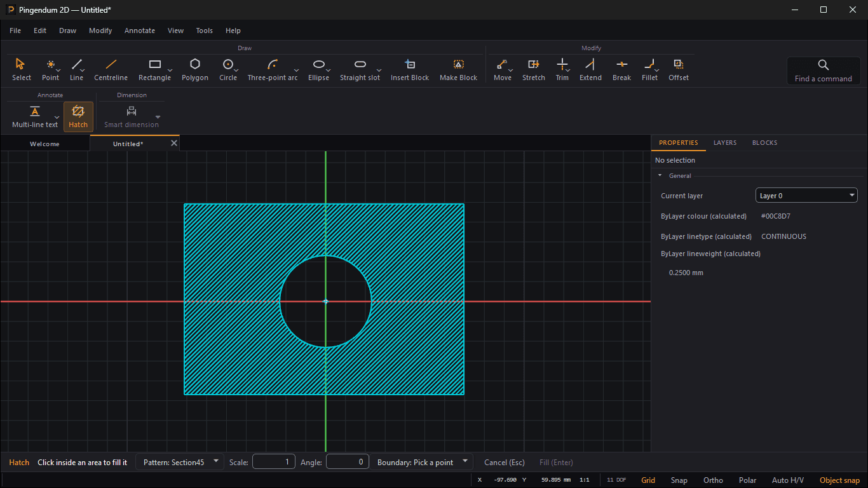Image resolution: width=868 pixels, height=488 pixels.
Task: Click the 1:1 scale indicator
Action: coord(584,480)
